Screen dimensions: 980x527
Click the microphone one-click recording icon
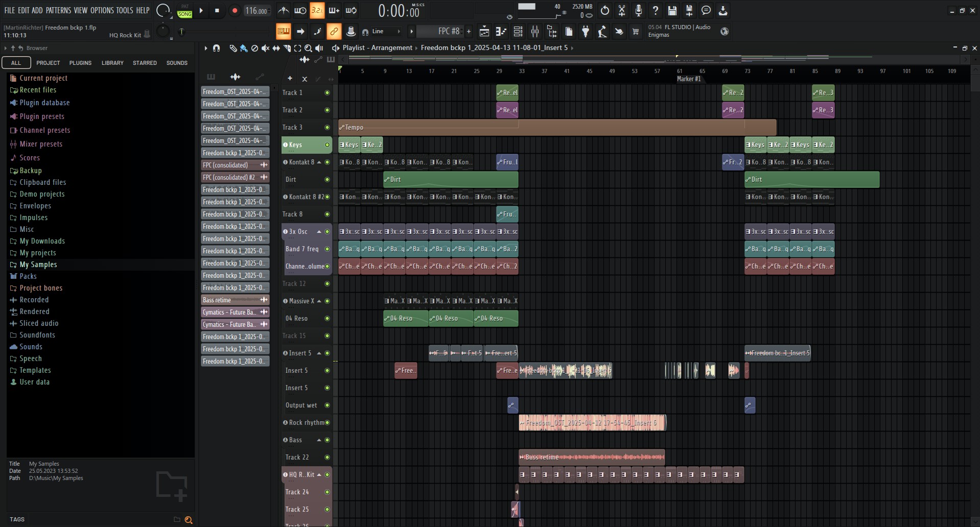(638, 10)
